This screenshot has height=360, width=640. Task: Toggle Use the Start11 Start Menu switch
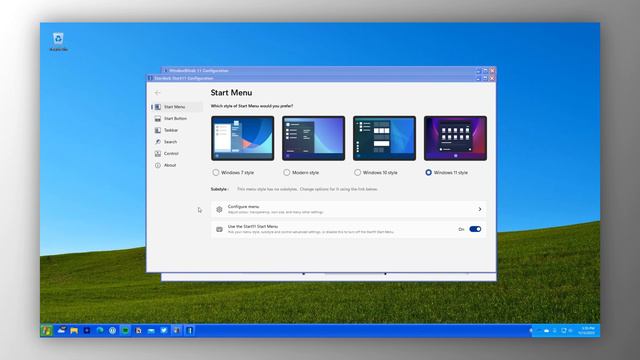tap(475, 229)
